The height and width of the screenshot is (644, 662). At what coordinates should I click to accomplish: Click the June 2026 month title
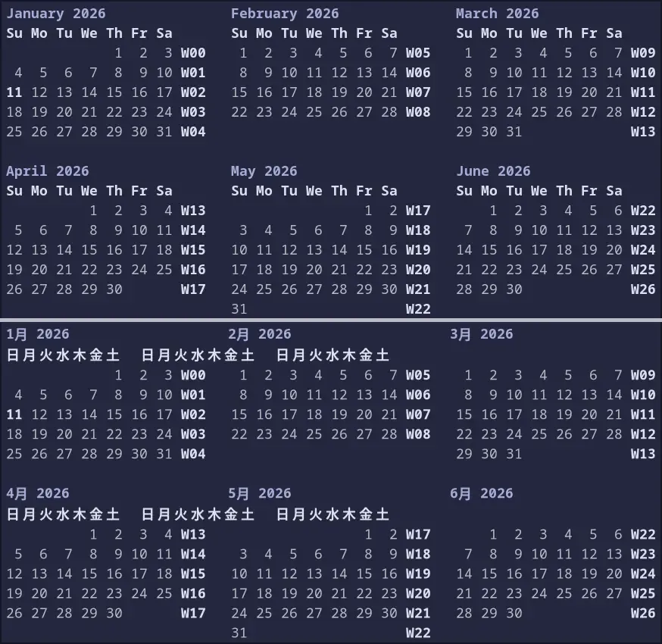493,171
